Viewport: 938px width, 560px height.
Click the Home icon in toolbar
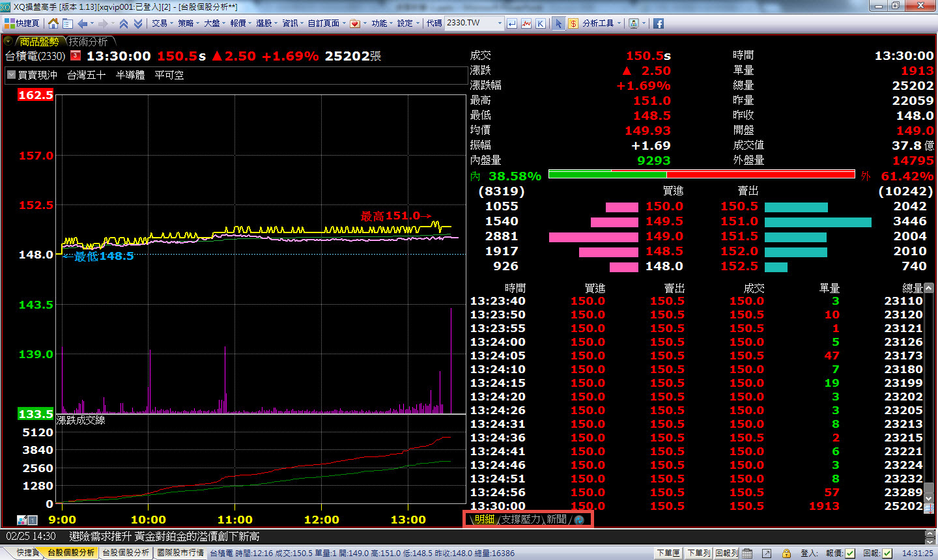53,23
